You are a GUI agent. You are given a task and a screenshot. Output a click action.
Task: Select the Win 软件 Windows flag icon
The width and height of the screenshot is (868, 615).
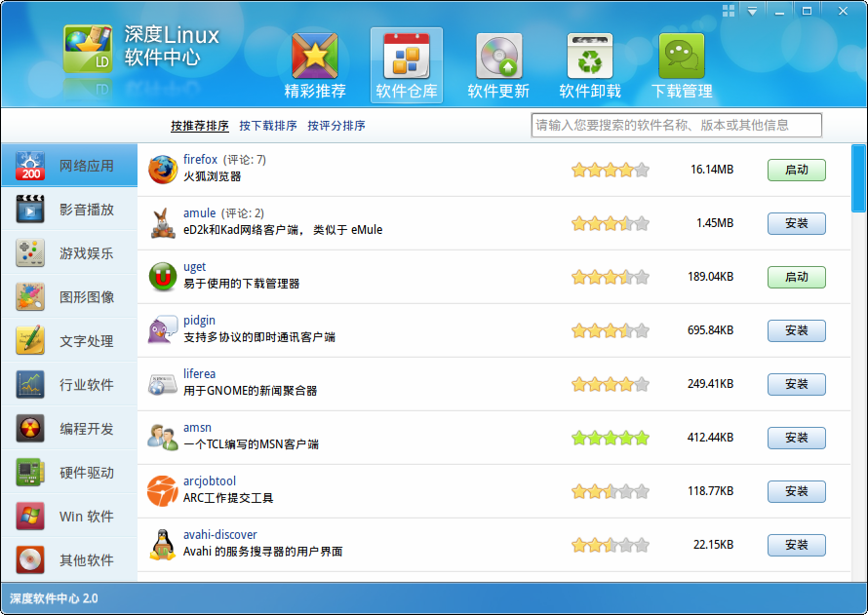(30, 516)
